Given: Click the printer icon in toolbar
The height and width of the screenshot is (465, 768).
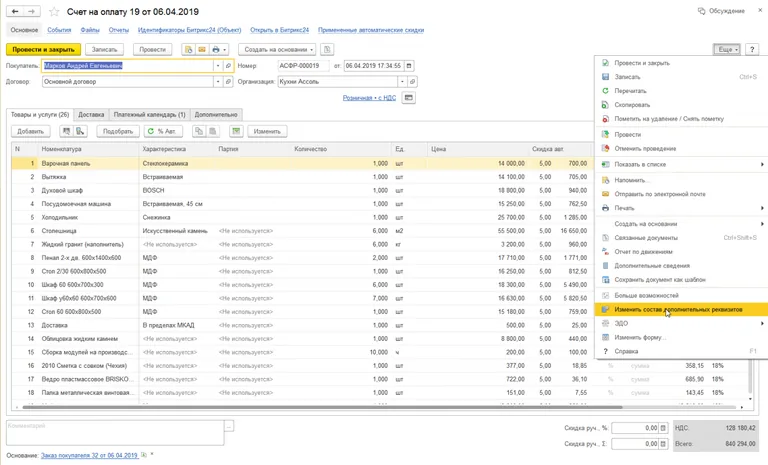Looking at the screenshot, I should [x=217, y=49].
